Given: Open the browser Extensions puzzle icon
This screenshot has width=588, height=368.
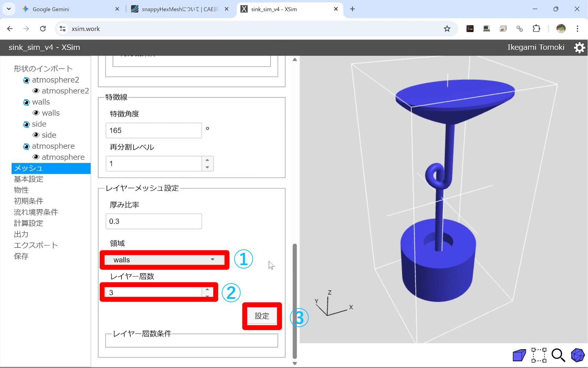Looking at the screenshot, I should (x=536, y=29).
